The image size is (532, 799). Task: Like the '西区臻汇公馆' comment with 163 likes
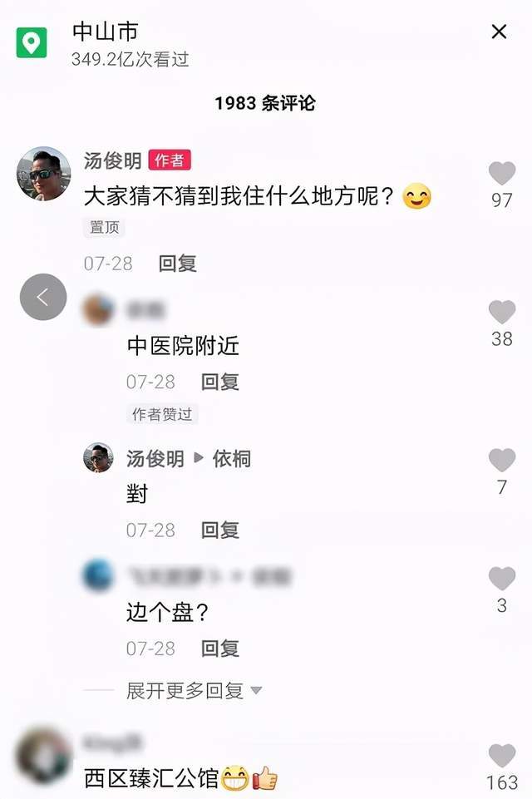[x=502, y=755]
